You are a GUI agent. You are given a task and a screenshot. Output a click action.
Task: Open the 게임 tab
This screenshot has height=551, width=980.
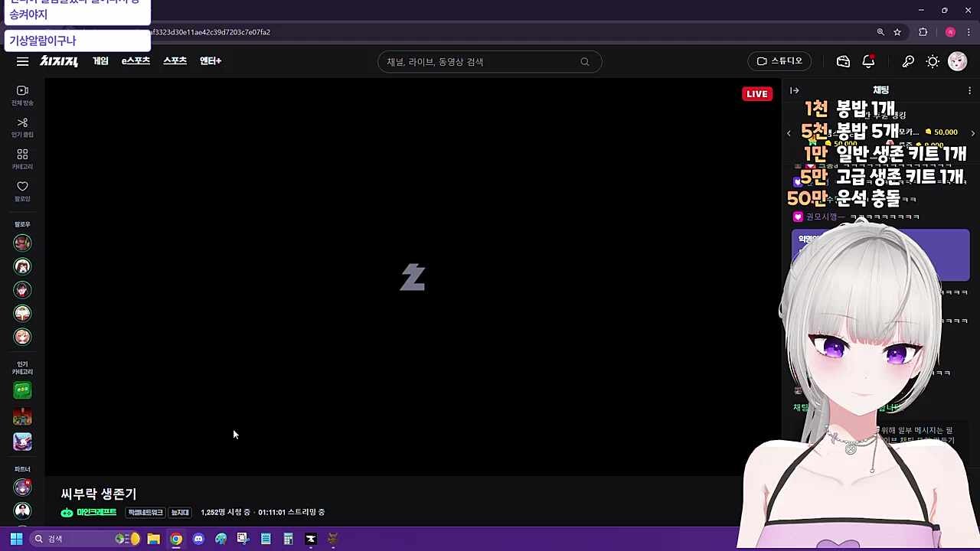tap(100, 61)
